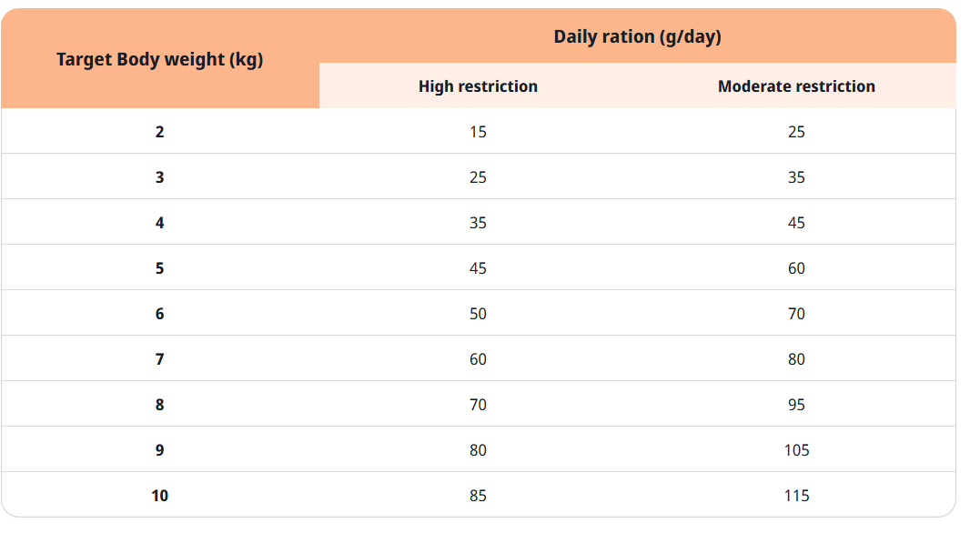Select the 8 kg body weight row label
This screenshot has width=980, height=533.
click(160, 405)
